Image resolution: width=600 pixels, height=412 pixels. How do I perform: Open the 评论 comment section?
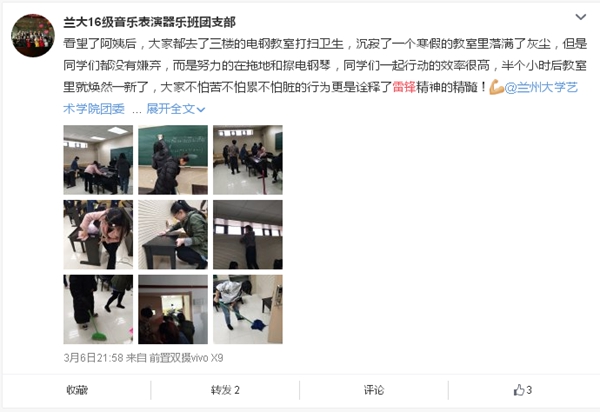[x=374, y=390]
